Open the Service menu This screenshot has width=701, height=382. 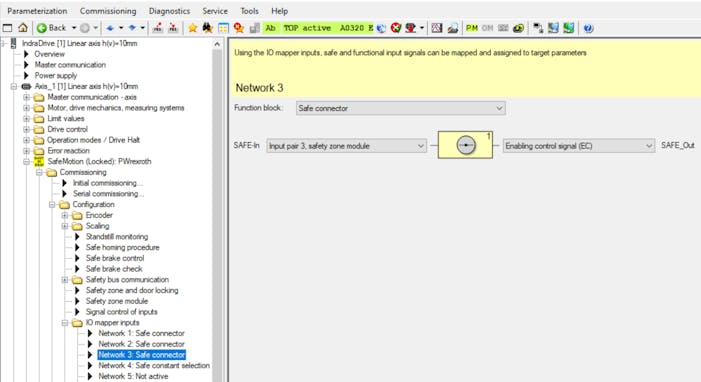tap(215, 11)
